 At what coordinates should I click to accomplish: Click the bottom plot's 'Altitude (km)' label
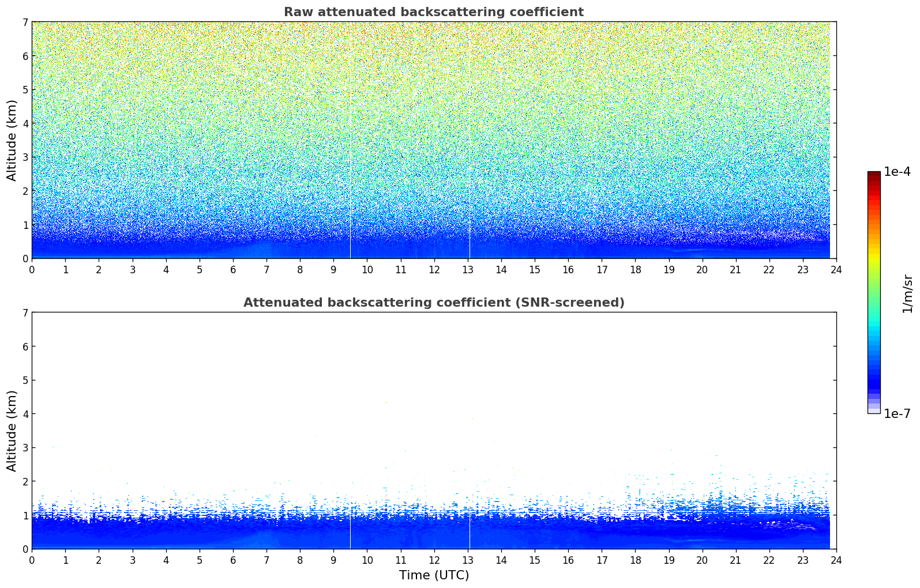tap(12, 431)
